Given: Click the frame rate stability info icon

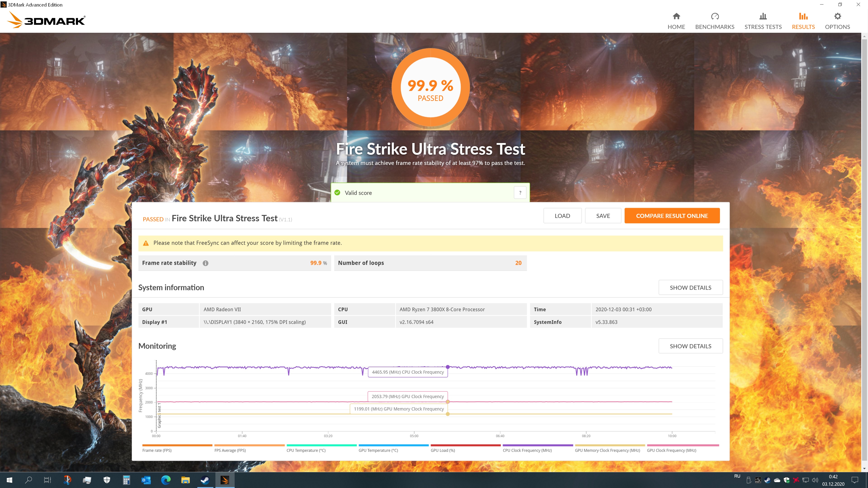Looking at the screenshot, I should click(205, 263).
